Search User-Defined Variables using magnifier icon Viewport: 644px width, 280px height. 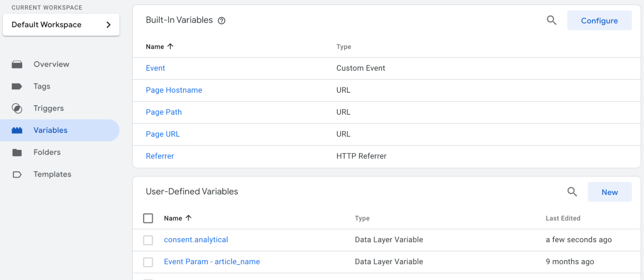572,192
